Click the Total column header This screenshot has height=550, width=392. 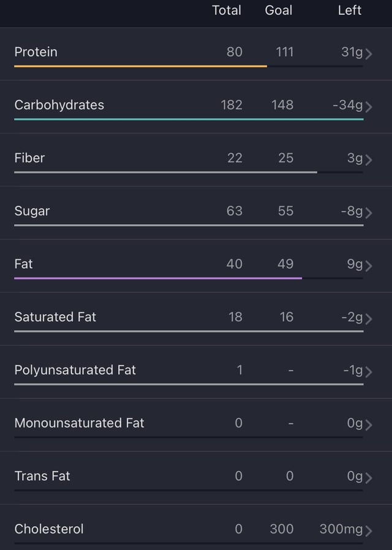[x=227, y=10]
